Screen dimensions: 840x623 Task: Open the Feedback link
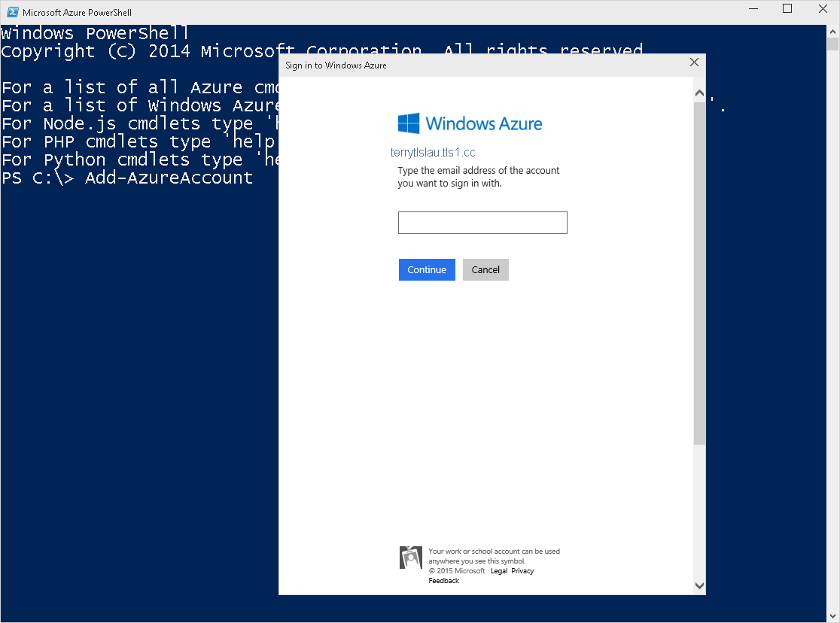(x=443, y=581)
